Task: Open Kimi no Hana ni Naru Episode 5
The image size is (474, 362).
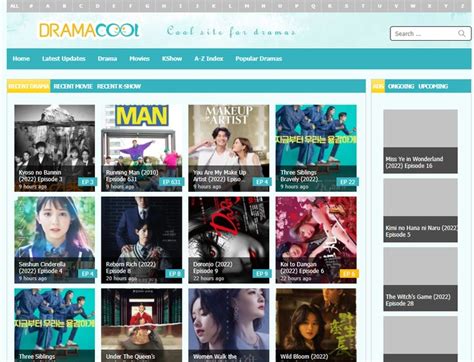Action: [x=420, y=210]
